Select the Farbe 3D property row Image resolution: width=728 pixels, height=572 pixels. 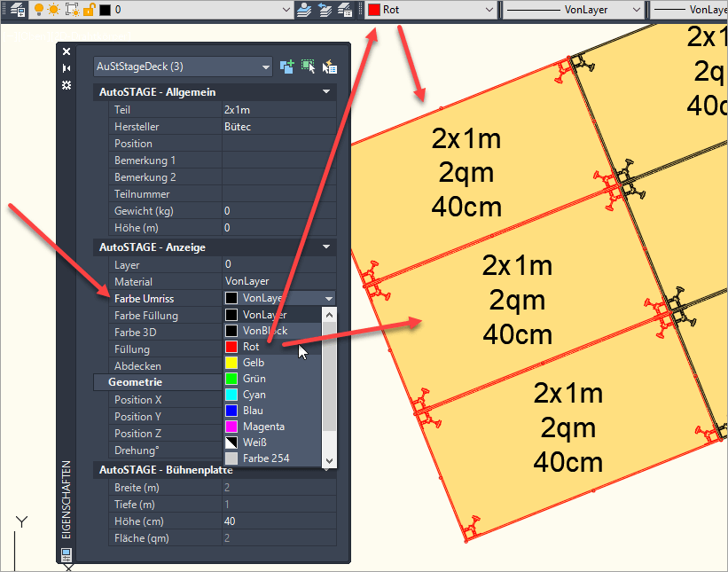pyautogui.click(x=166, y=333)
